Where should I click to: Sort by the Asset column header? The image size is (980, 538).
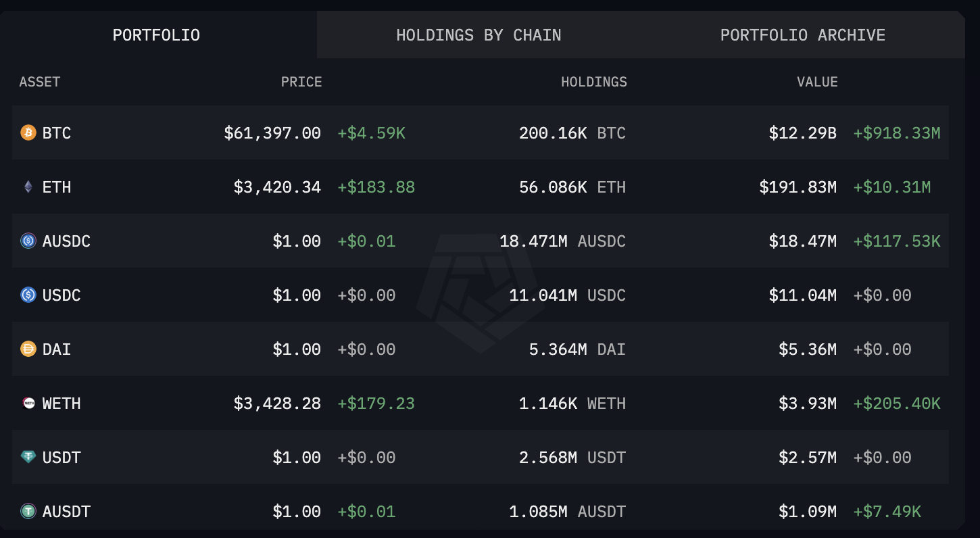[x=40, y=82]
